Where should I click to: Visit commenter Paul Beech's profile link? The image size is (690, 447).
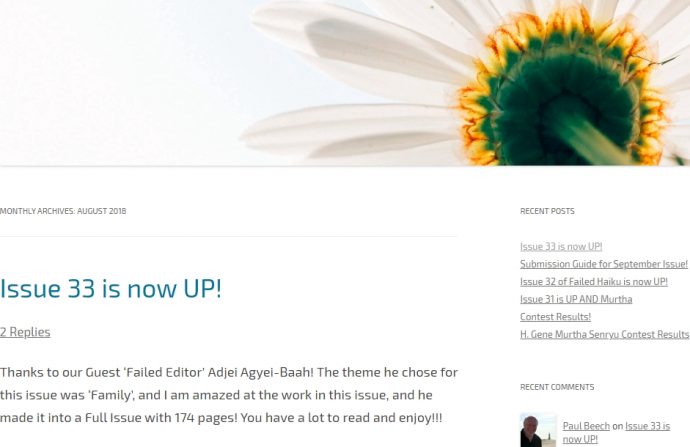586,426
